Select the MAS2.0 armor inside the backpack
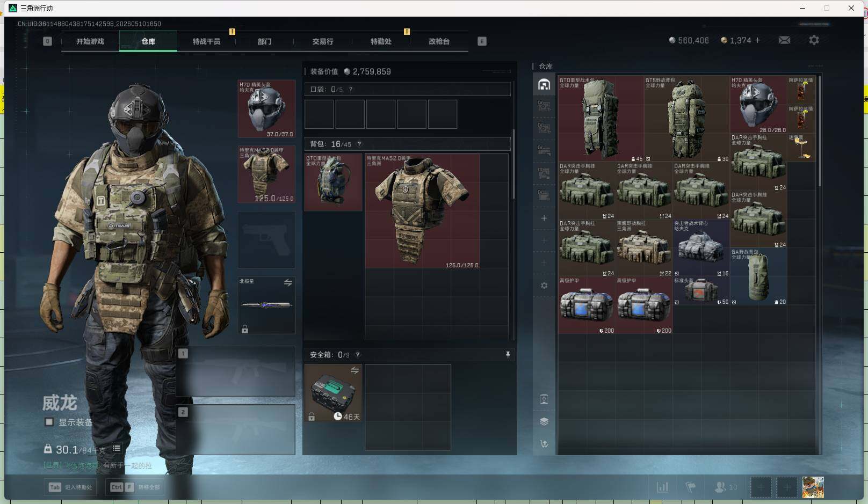The height and width of the screenshot is (504, 868). 422,211
